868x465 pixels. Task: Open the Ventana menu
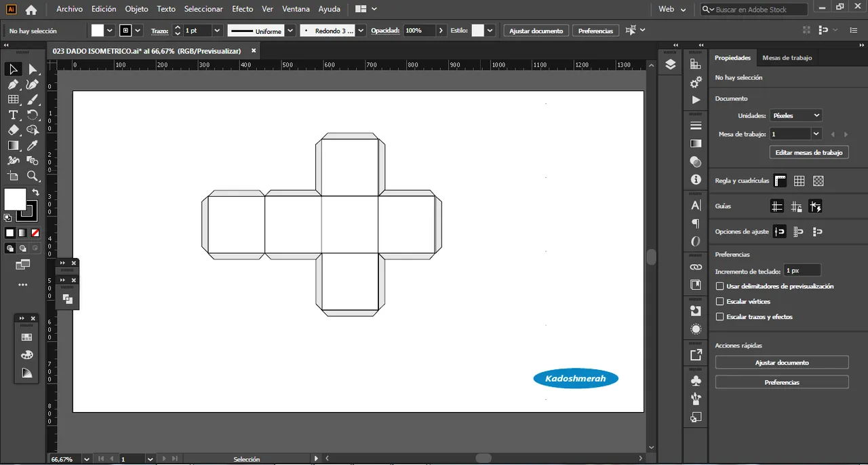tap(296, 10)
